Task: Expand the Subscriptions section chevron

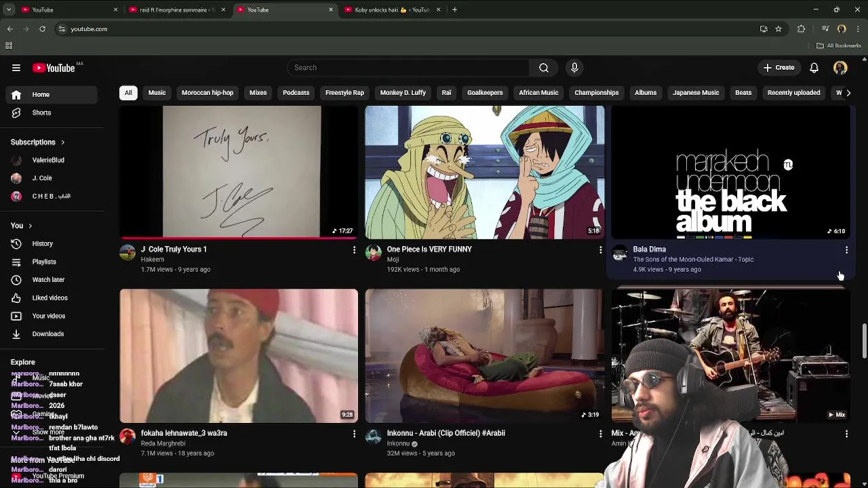Action: click(62, 142)
